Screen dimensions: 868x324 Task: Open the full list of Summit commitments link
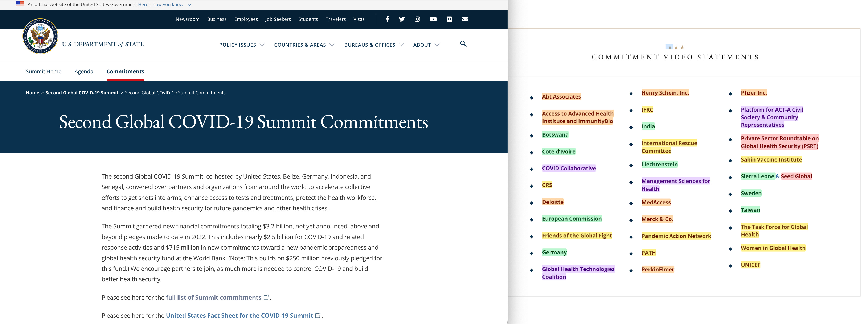pos(214,297)
